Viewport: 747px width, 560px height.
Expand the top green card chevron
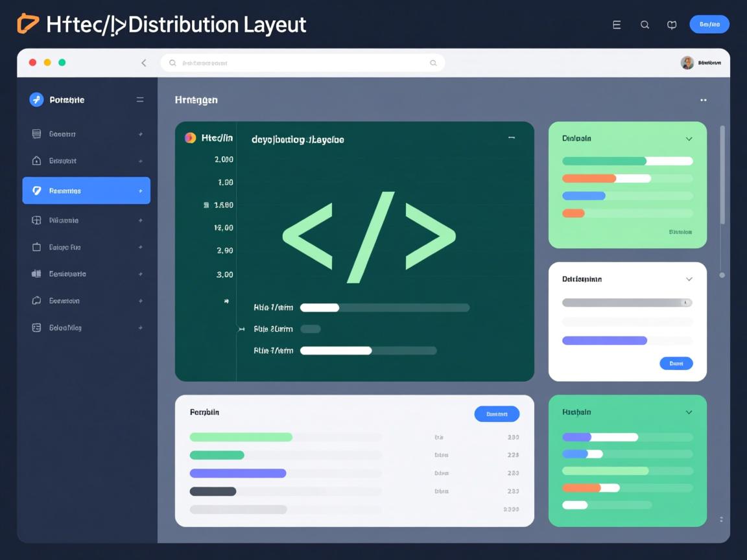(689, 139)
